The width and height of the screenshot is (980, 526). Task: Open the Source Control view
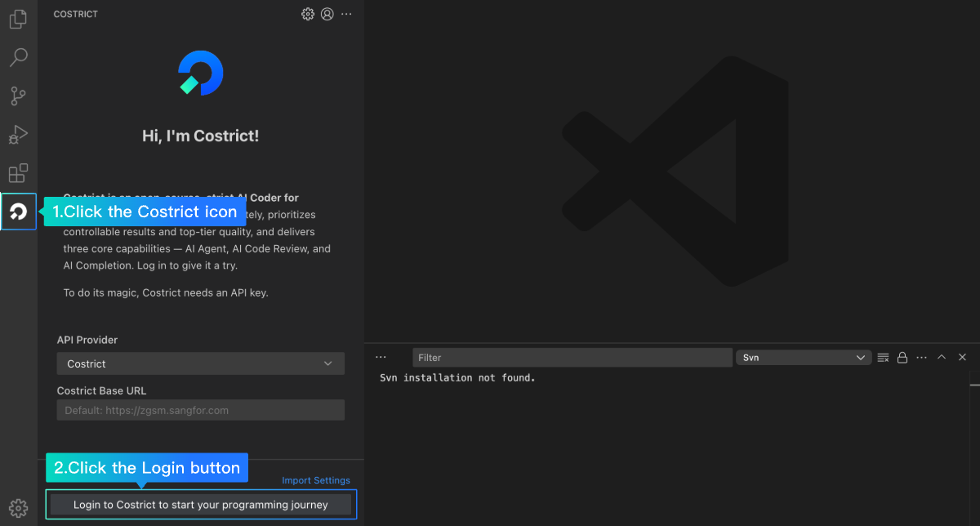point(18,96)
